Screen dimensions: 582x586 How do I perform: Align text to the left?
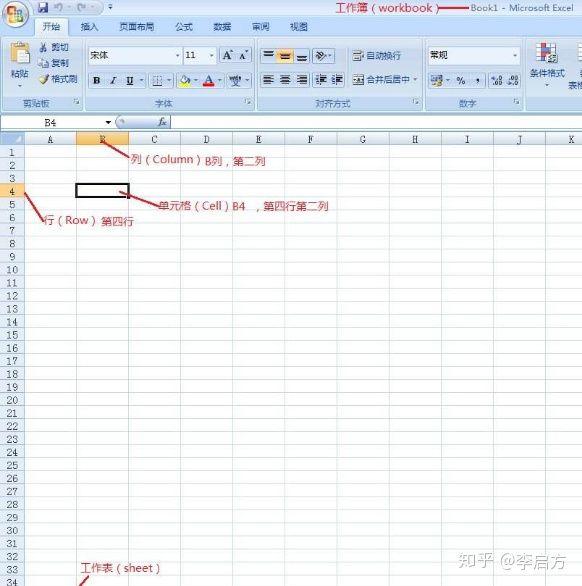268,80
